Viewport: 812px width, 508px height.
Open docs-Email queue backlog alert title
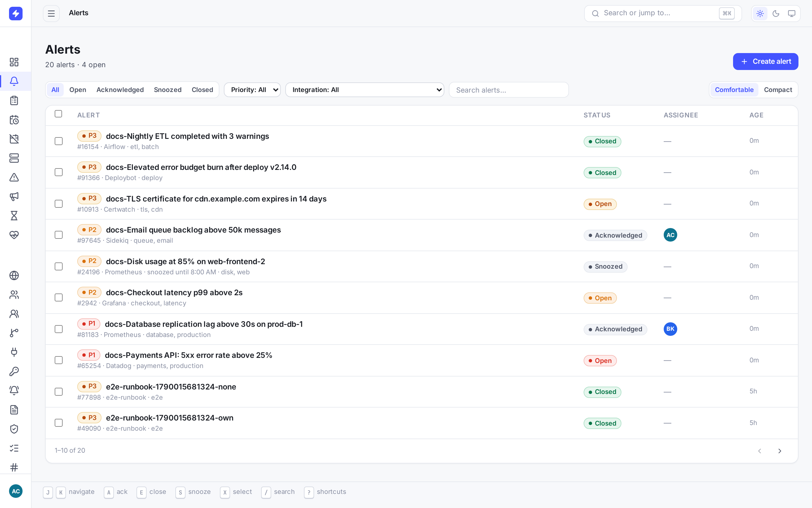coord(193,230)
